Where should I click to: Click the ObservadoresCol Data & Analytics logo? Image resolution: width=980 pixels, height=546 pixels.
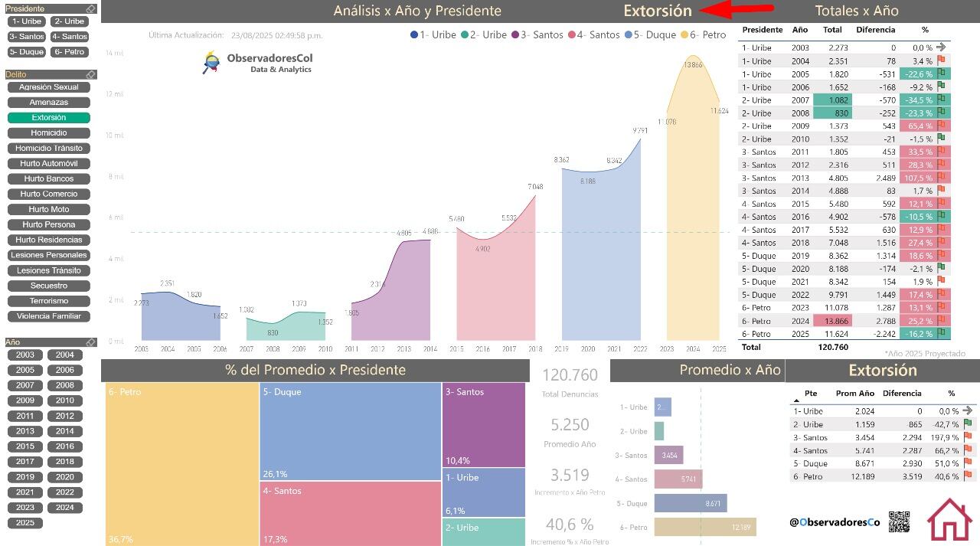(x=258, y=63)
